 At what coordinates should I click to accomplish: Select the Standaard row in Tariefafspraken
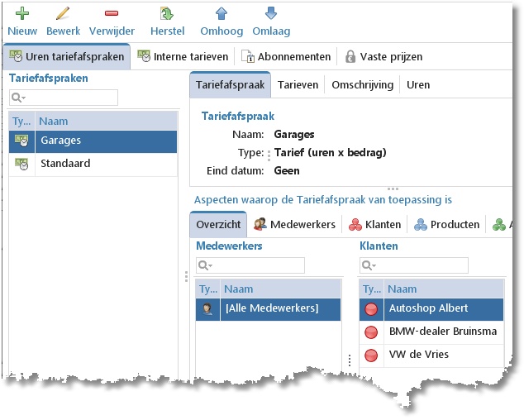coord(93,165)
